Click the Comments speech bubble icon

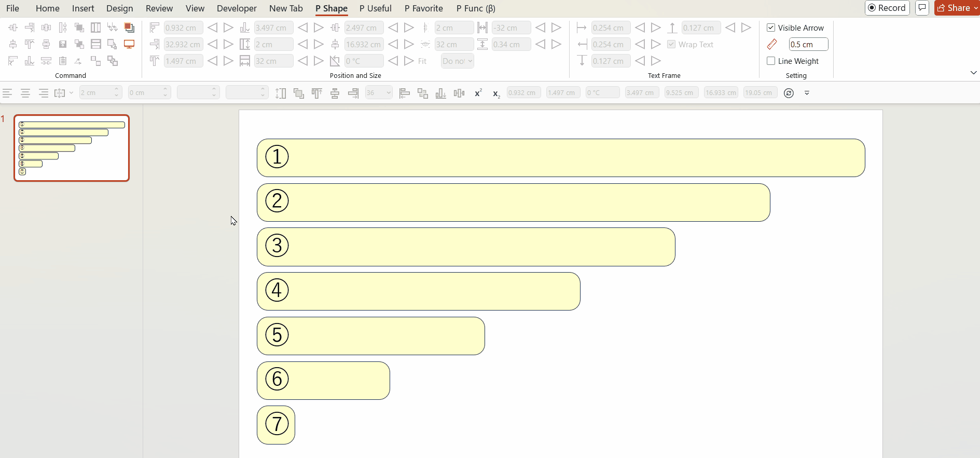click(x=922, y=8)
